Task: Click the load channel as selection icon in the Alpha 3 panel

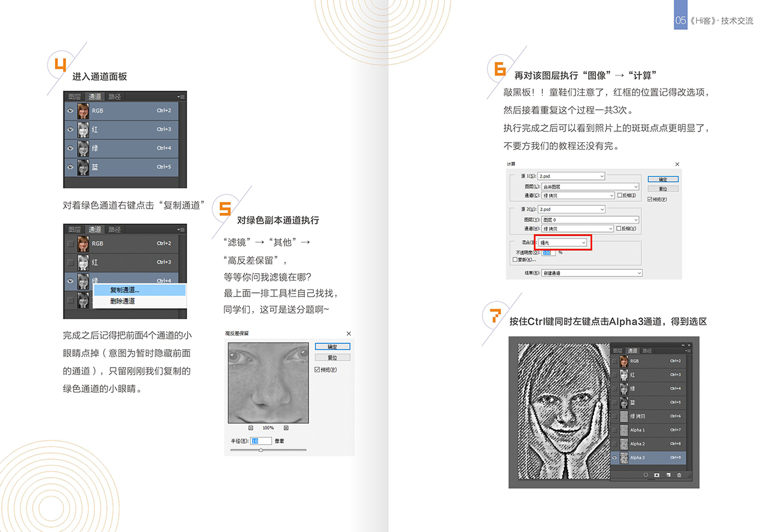Action: coord(646,475)
